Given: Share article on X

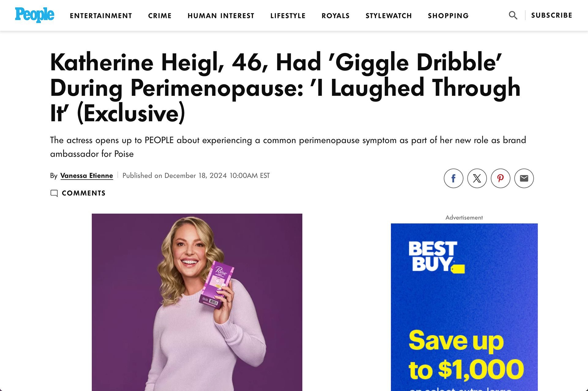Looking at the screenshot, I should (x=477, y=178).
